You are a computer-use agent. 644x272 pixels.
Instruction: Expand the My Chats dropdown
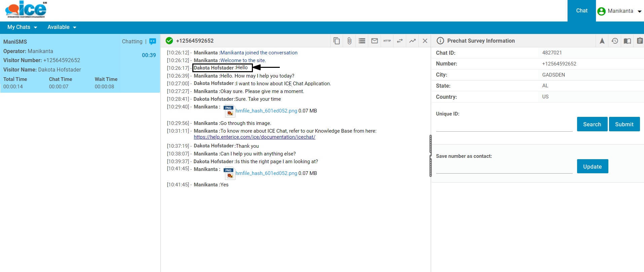point(22,27)
